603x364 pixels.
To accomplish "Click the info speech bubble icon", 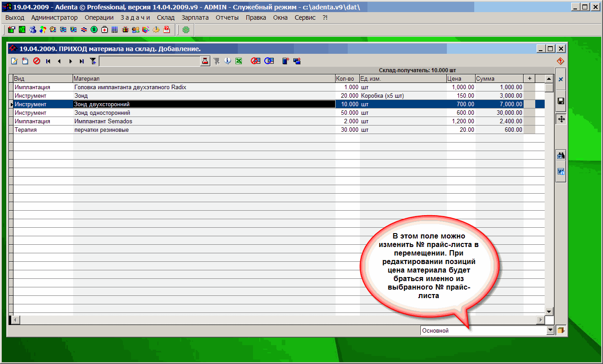I will 227,61.
